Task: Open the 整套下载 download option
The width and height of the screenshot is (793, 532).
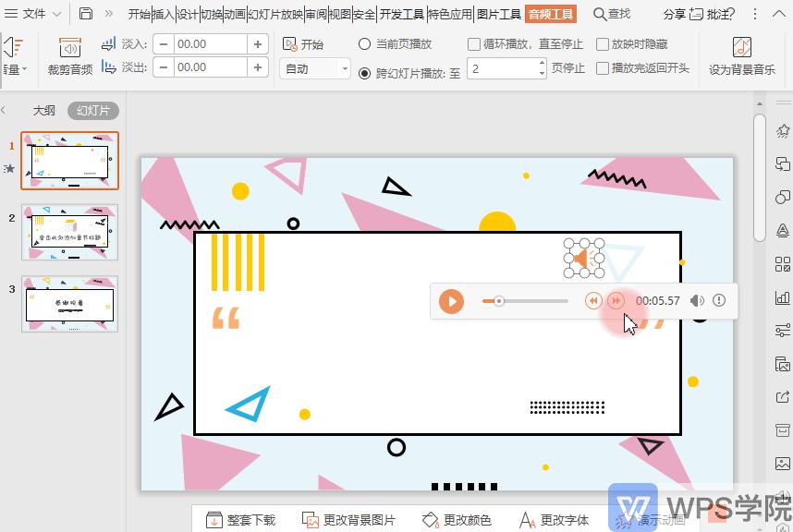Action: [x=240, y=519]
